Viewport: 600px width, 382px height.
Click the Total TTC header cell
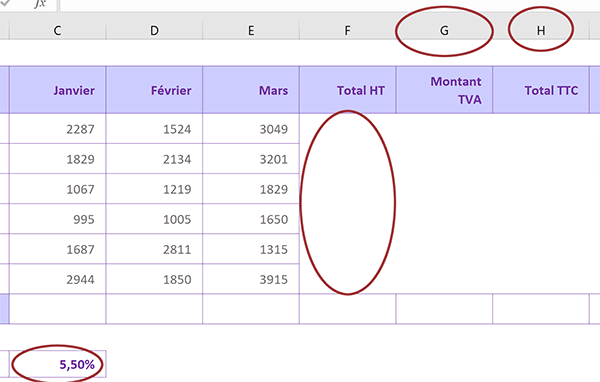tap(541, 90)
